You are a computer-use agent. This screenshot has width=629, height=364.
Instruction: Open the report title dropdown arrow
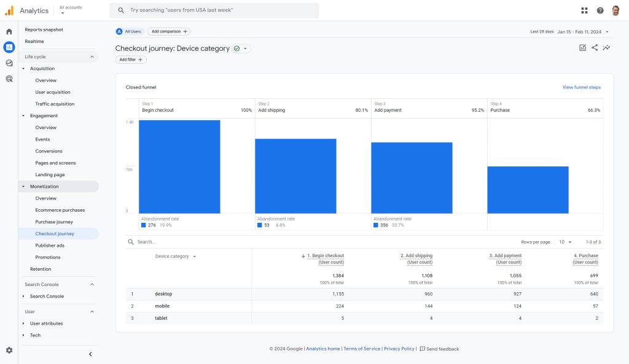tap(245, 48)
